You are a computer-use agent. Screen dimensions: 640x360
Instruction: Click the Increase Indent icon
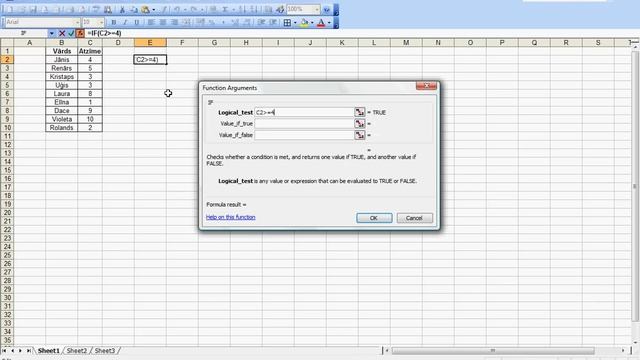point(273,22)
